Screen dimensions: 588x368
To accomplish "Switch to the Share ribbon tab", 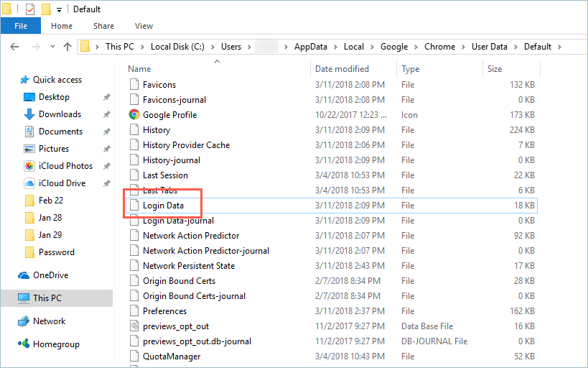I will [x=103, y=26].
